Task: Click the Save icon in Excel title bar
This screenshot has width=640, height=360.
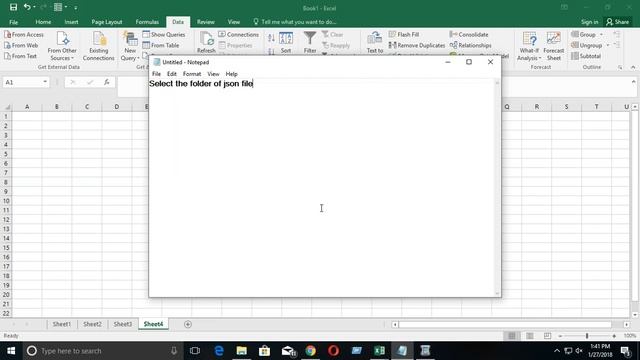Action: [13, 7]
